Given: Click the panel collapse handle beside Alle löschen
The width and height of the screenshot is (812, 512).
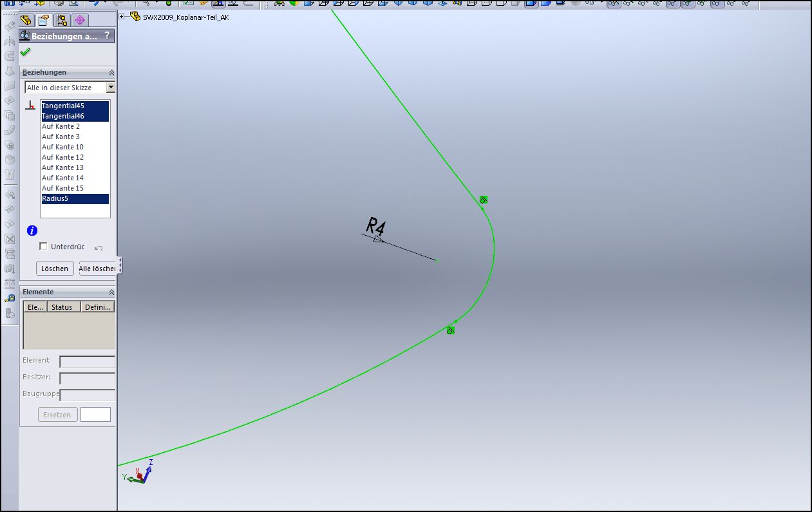Looking at the screenshot, I should 120,265.
